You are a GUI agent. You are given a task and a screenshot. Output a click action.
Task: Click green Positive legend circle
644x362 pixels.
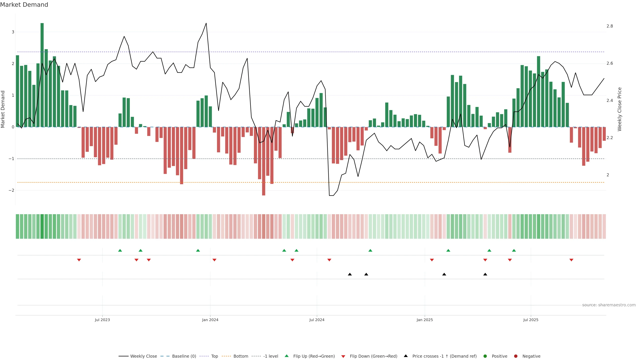pos(485,356)
